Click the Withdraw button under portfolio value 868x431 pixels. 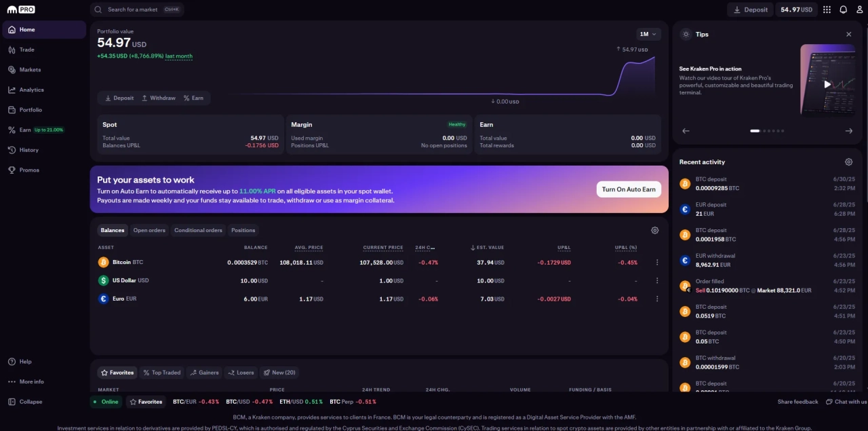coord(159,98)
